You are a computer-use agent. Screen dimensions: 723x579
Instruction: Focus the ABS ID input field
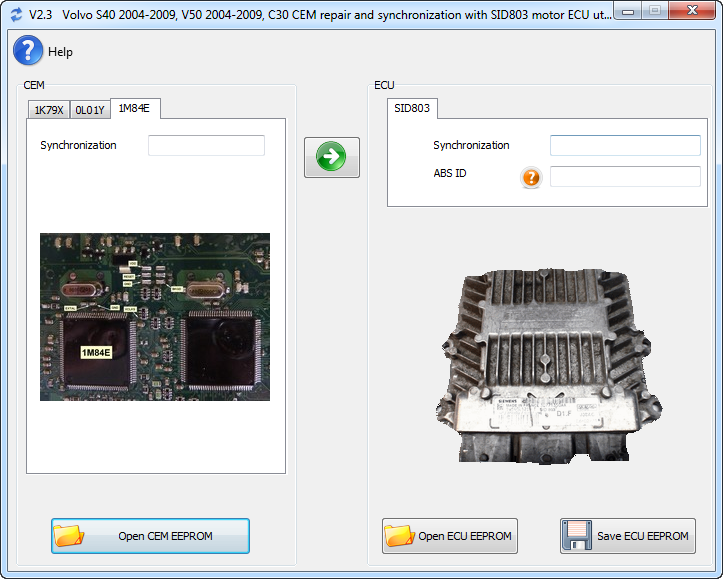[625, 177]
